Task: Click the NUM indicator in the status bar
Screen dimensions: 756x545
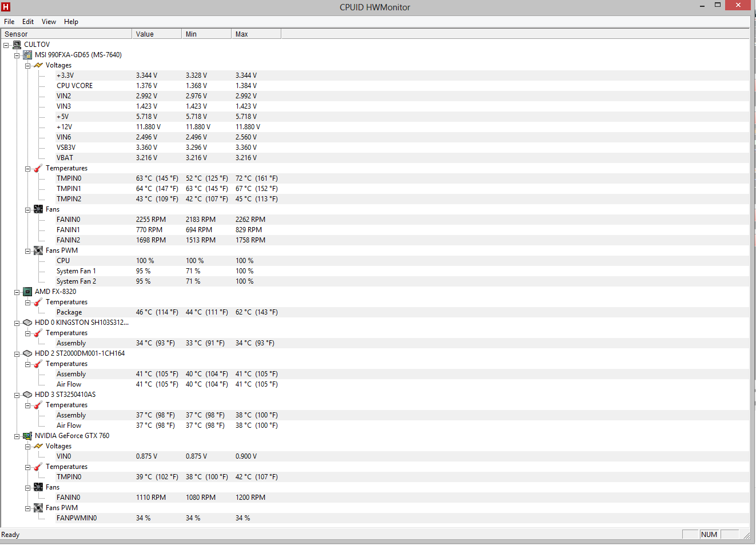Action: pos(709,535)
